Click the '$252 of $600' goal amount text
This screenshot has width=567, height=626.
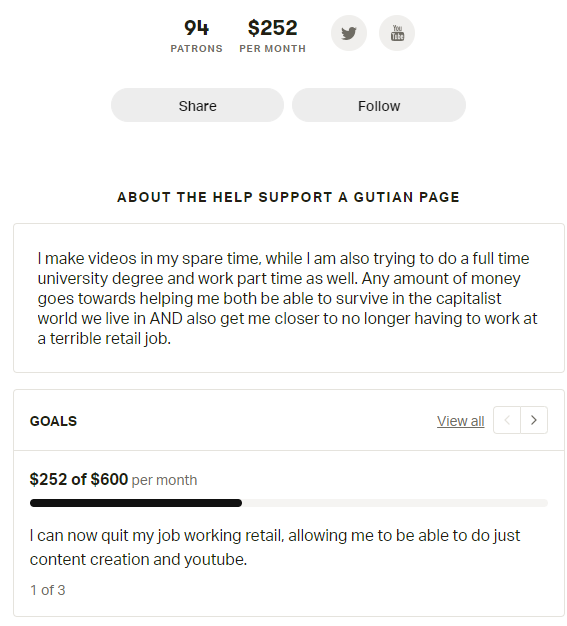click(79, 479)
